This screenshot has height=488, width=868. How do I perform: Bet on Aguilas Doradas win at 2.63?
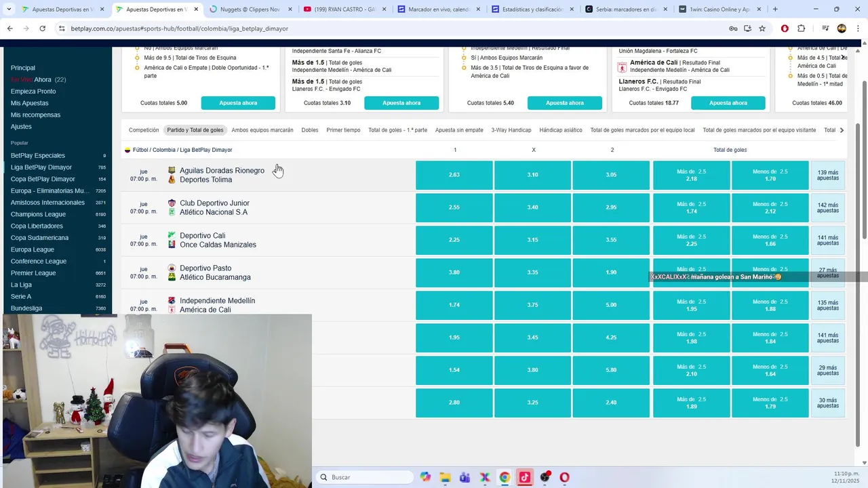pos(454,175)
